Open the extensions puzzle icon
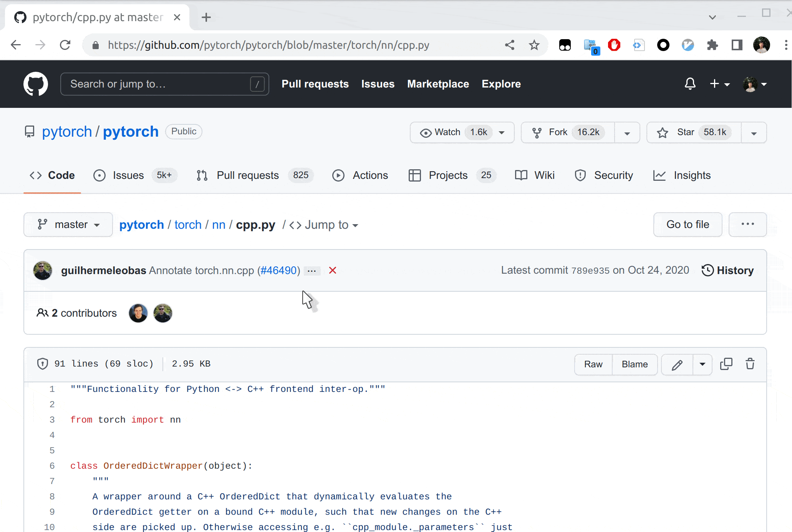 point(712,45)
